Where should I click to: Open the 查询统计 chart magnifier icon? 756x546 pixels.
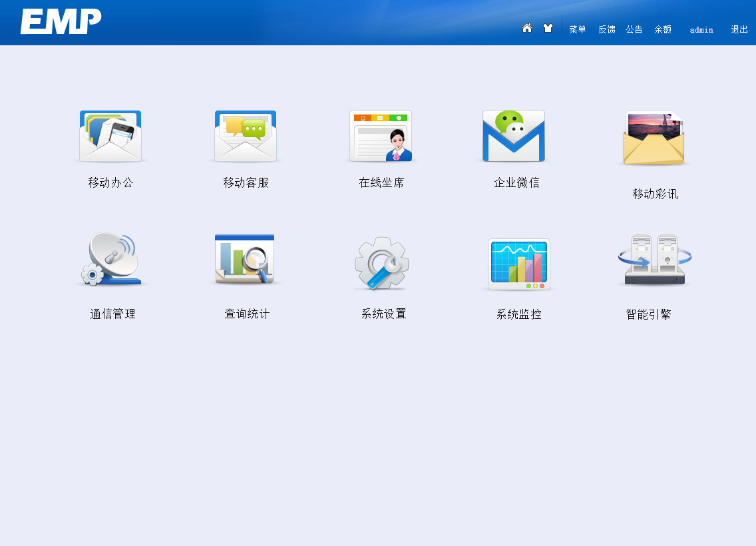tap(246, 260)
